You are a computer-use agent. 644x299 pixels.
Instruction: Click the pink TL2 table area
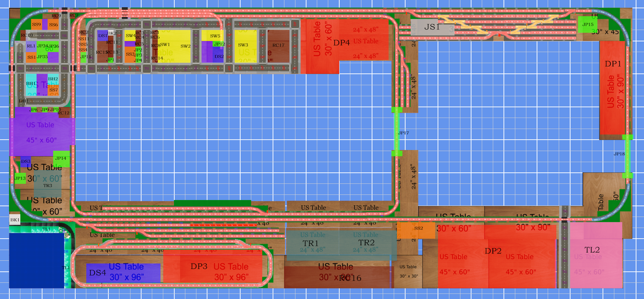[596, 255]
